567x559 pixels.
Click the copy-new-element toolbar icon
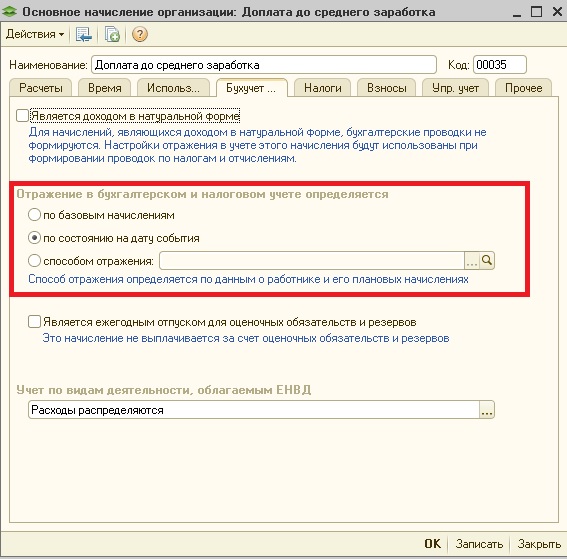(x=112, y=35)
